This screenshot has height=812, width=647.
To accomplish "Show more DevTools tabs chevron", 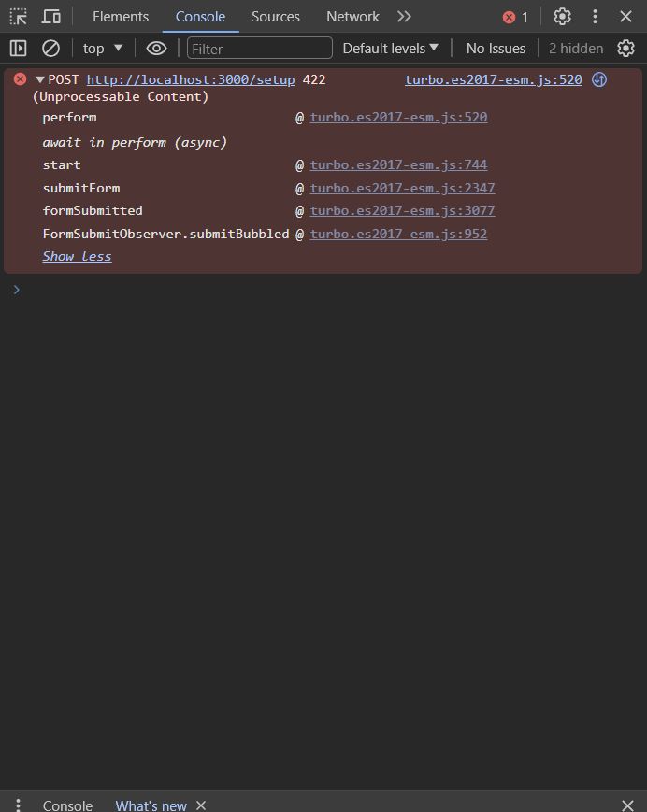I will point(404,17).
